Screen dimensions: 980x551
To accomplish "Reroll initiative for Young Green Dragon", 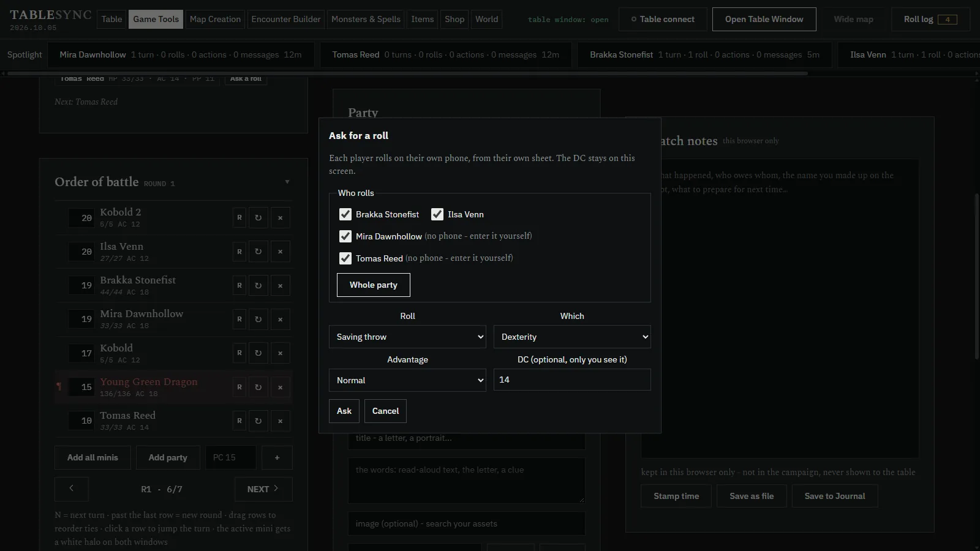I will pyautogui.click(x=258, y=387).
